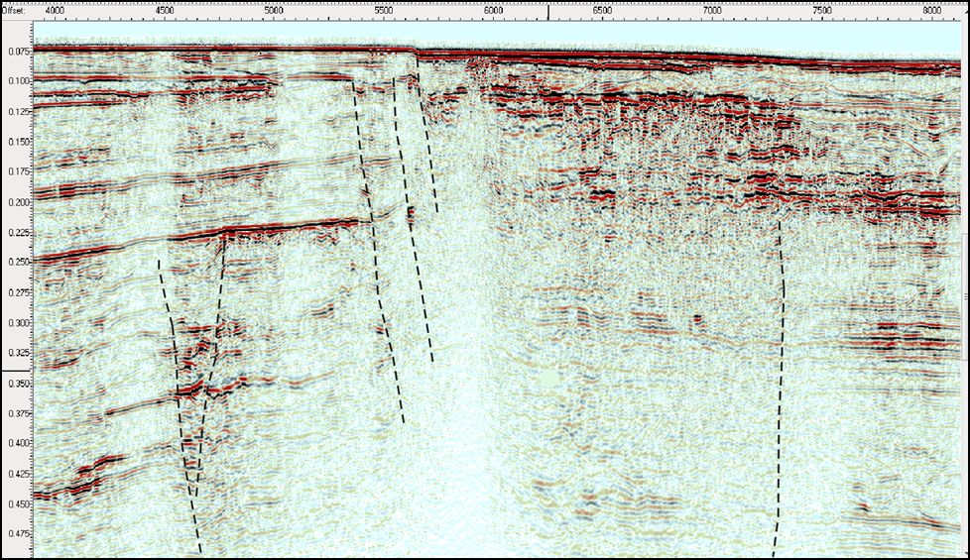Click the horizontal cursor marker on the left time axis
Image resolution: width=970 pixels, height=560 pixels.
16,372
